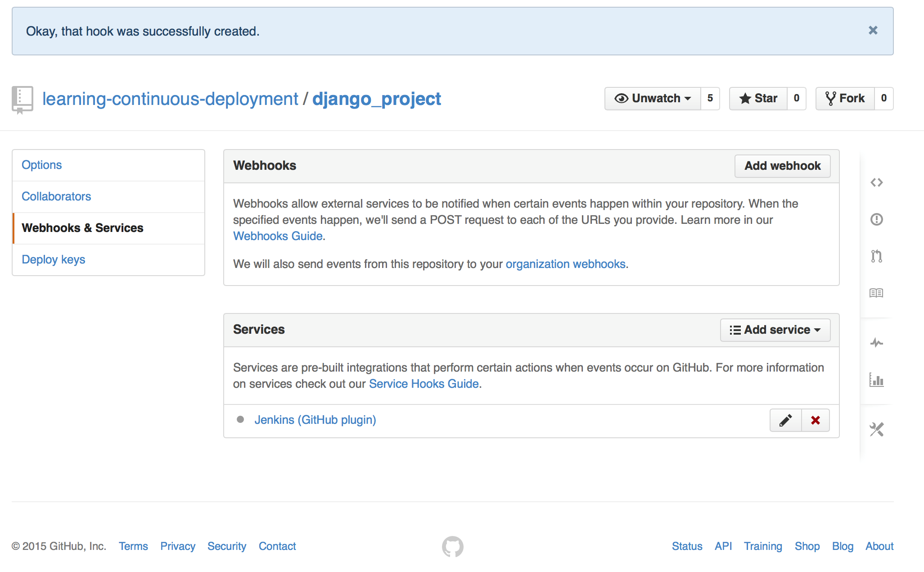This screenshot has width=924, height=572.
Task: Open the About footer link
Action: [x=879, y=546]
